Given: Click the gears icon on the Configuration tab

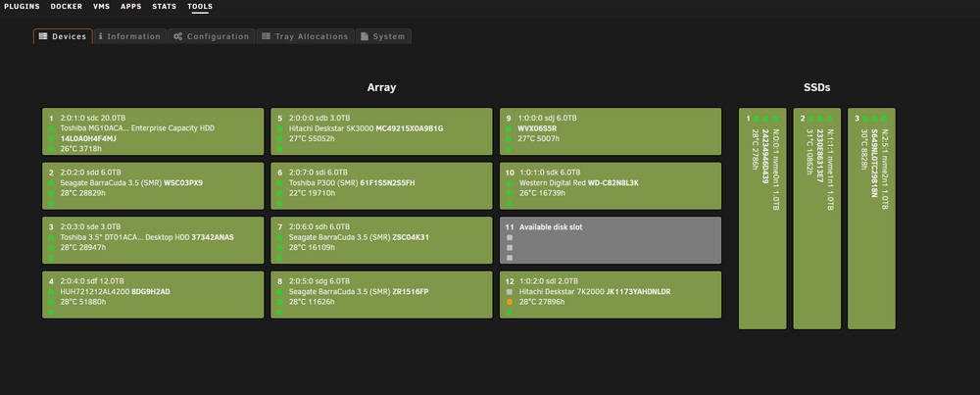Looking at the screenshot, I should (x=178, y=36).
